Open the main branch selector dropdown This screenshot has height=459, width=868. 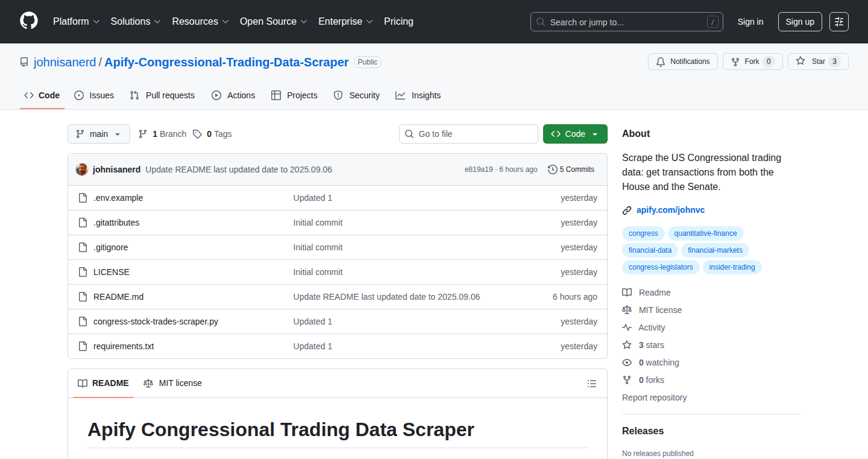pos(99,134)
